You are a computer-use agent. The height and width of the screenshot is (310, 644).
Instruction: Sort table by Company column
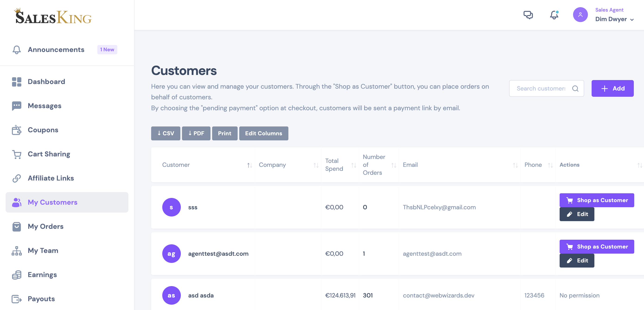click(x=288, y=165)
